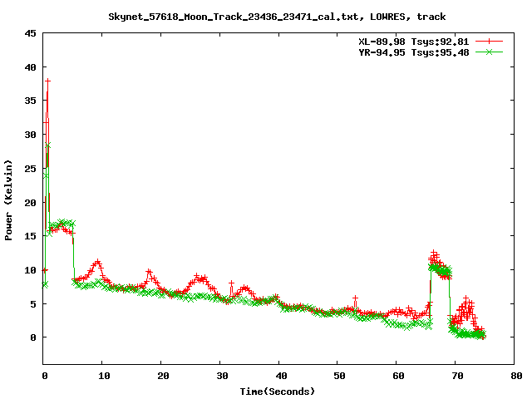Click the Time(Seconds) x-axis label

pos(278,392)
